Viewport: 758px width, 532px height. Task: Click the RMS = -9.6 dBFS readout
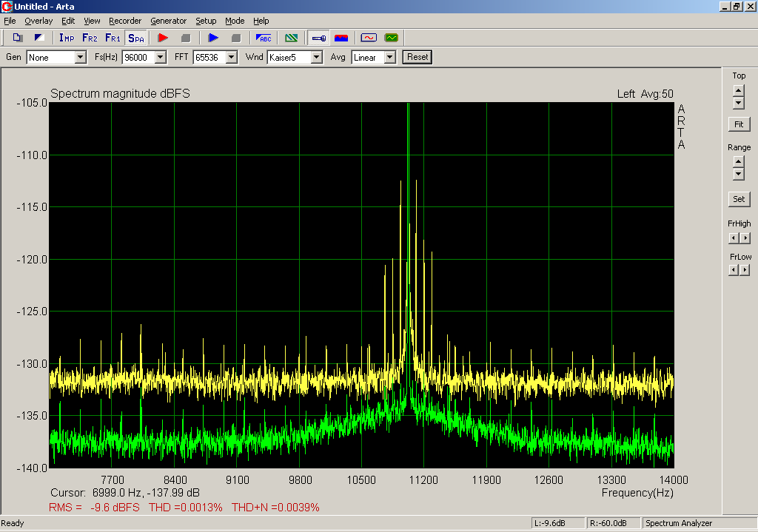(94, 508)
